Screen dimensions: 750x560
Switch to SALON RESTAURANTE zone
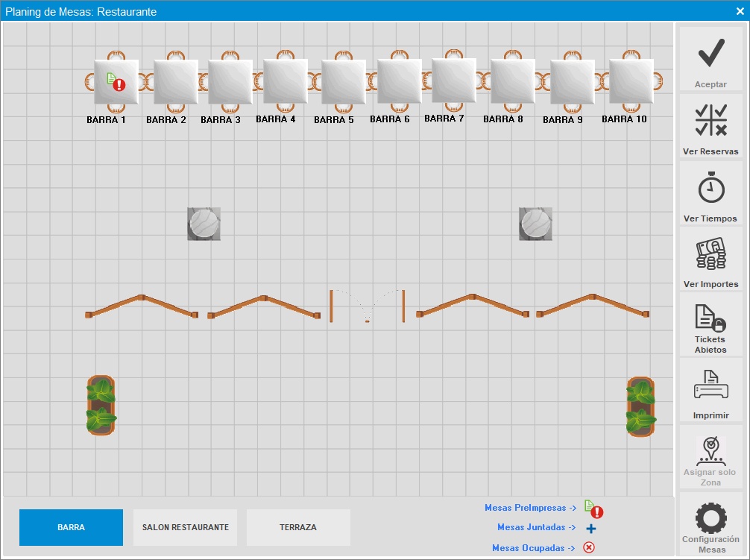185,527
